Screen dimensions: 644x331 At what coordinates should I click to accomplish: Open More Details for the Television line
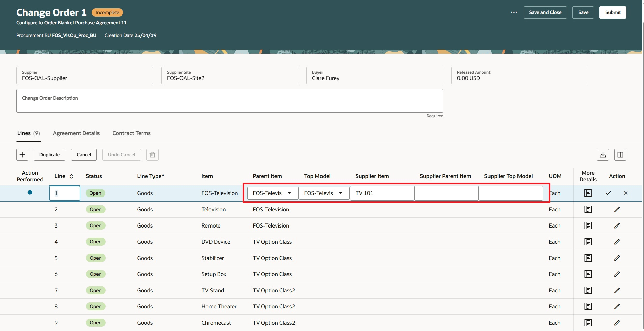pyautogui.click(x=588, y=209)
